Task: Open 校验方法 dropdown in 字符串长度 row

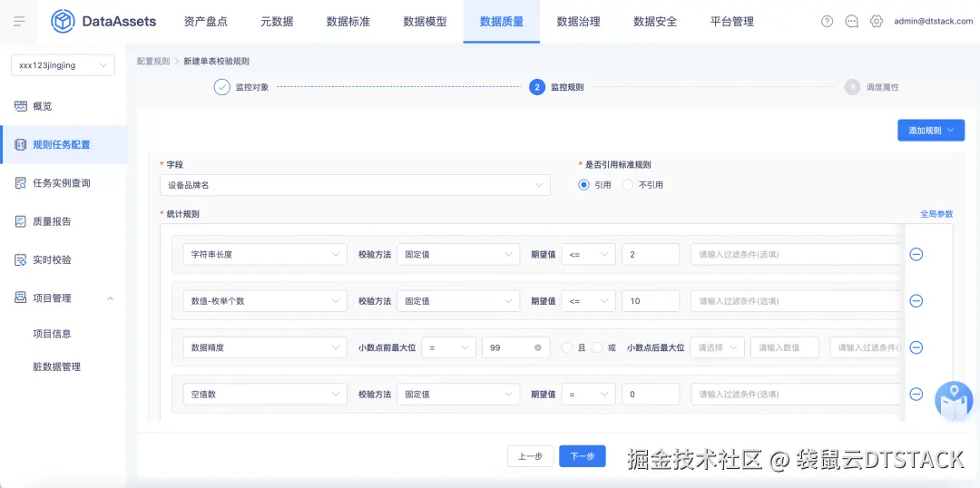Action: [458, 254]
